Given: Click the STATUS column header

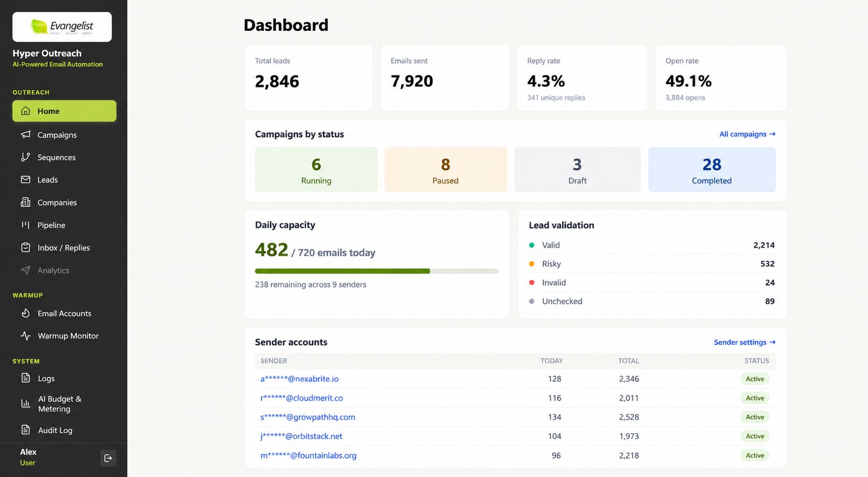Looking at the screenshot, I should (x=757, y=361).
